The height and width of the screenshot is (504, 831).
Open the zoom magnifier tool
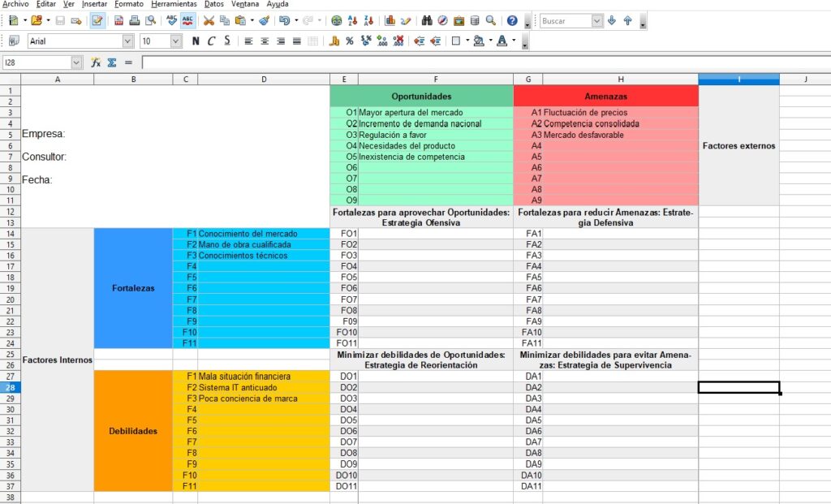[491, 20]
